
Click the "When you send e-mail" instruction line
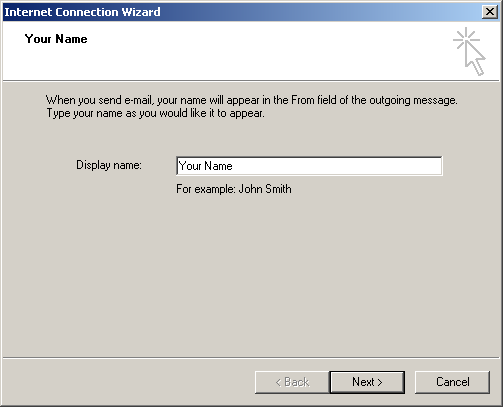point(252,100)
